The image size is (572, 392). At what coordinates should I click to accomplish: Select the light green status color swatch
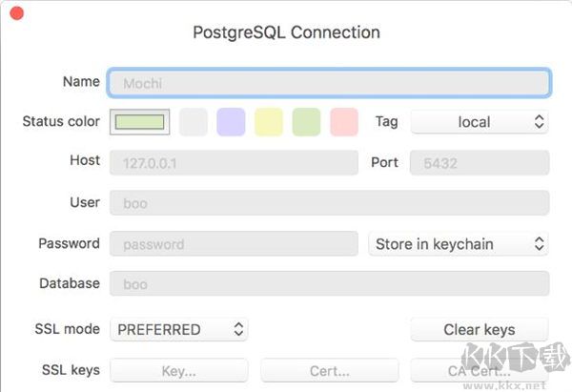pyautogui.click(x=306, y=122)
